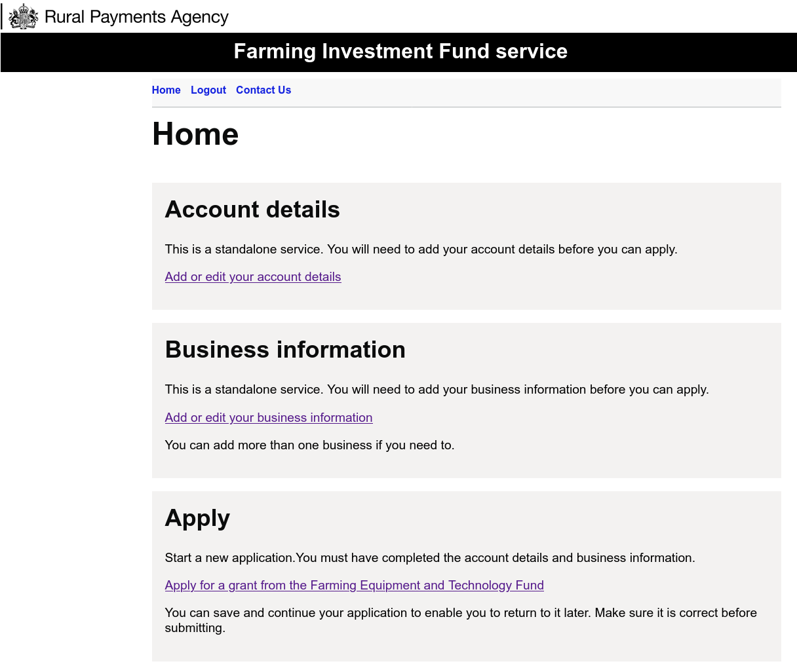Screen dimensions: 797x672
Task: Click the grey divider line below navigation
Action: tap(467, 107)
